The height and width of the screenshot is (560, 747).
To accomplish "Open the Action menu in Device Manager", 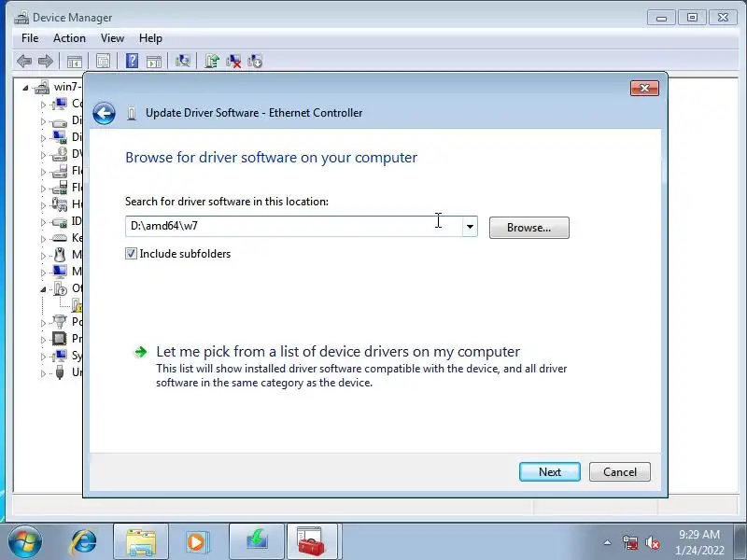I will (x=69, y=38).
